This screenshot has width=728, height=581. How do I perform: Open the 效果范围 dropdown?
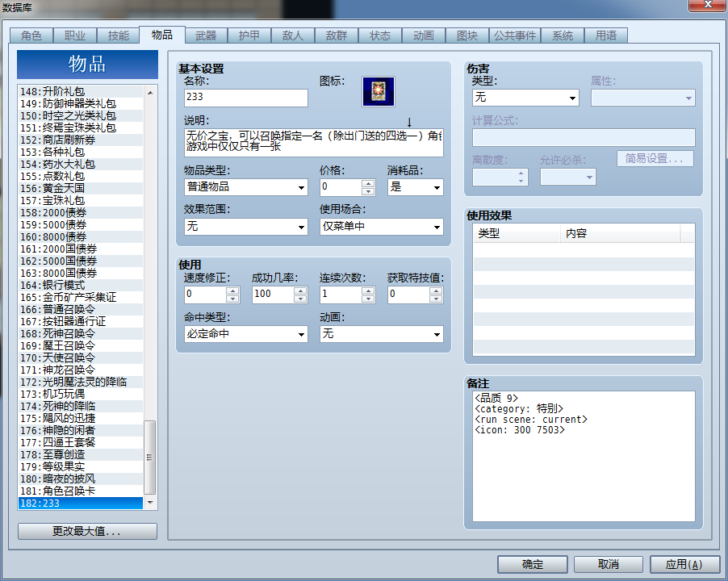[245, 227]
